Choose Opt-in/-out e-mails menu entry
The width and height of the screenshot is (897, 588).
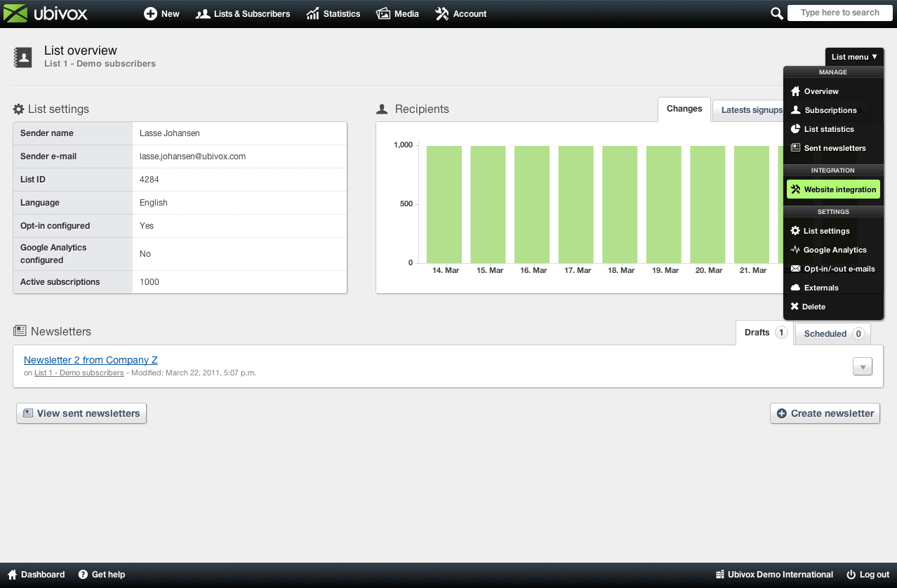(x=833, y=269)
